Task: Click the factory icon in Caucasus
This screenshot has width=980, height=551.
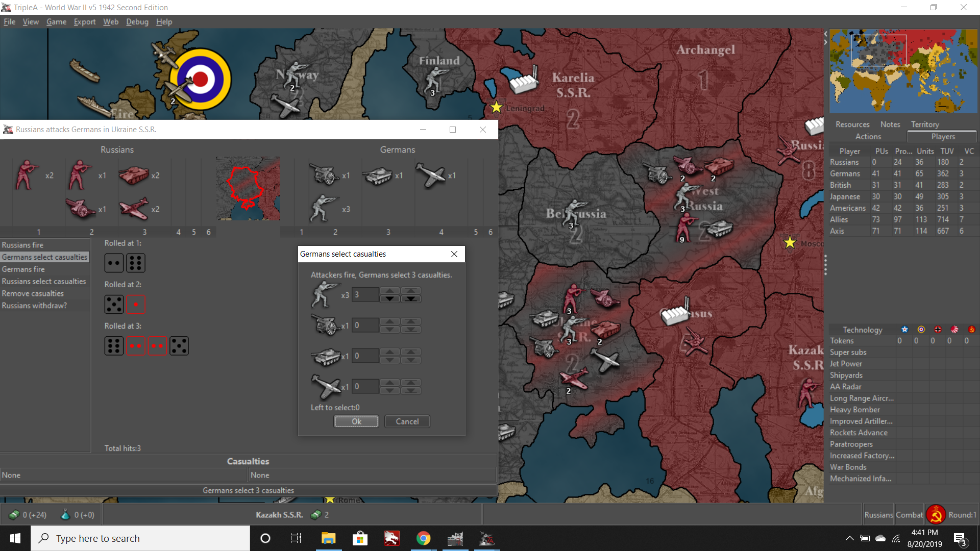Action: (675, 312)
